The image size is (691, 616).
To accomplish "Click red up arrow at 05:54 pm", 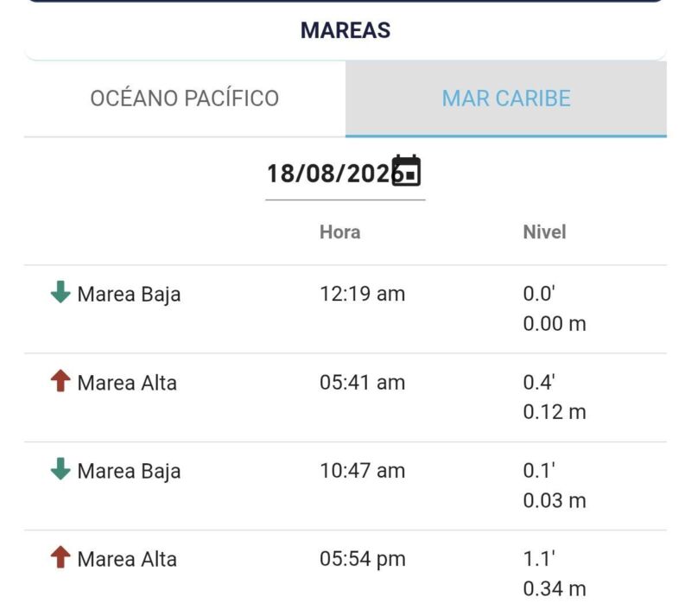I will [x=60, y=557].
